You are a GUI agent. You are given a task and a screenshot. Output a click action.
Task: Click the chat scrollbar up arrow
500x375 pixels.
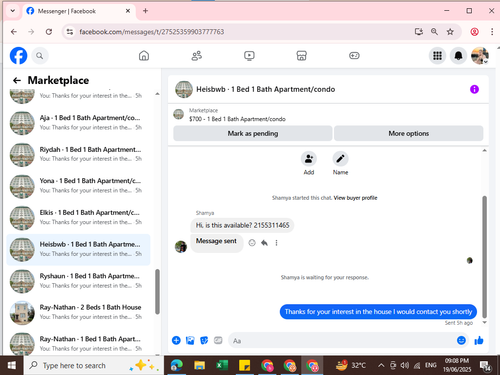(485, 151)
